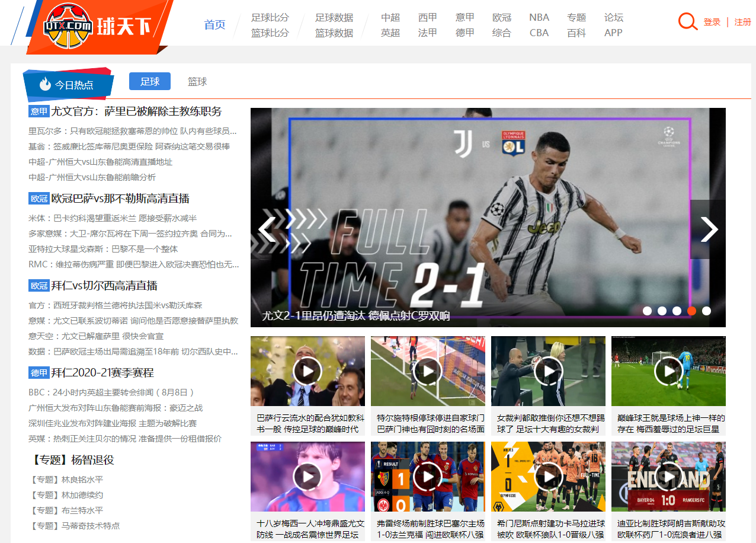Viewport: 756px width, 543px height.
Task: Play the 迪亚比制胜球 video
Action: [668, 476]
